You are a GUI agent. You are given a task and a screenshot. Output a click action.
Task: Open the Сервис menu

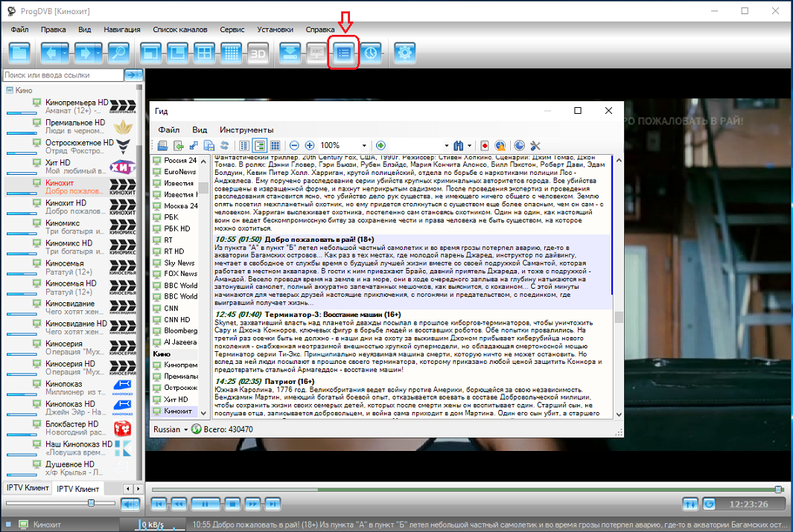pyautogui.click(x=232, y=30)
